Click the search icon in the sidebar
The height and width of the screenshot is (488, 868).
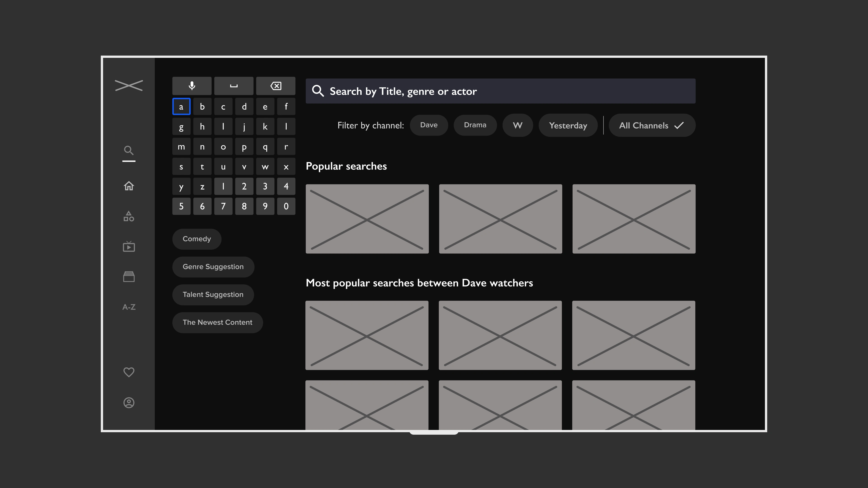coord(129,151)
